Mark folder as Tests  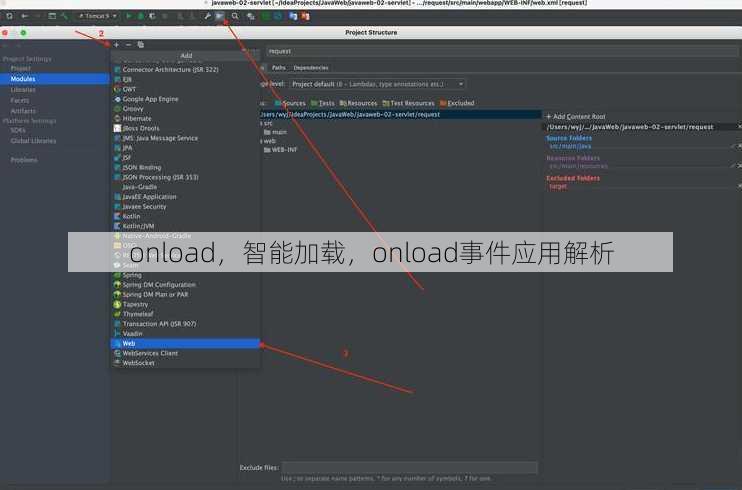click(x=323, y=103)
